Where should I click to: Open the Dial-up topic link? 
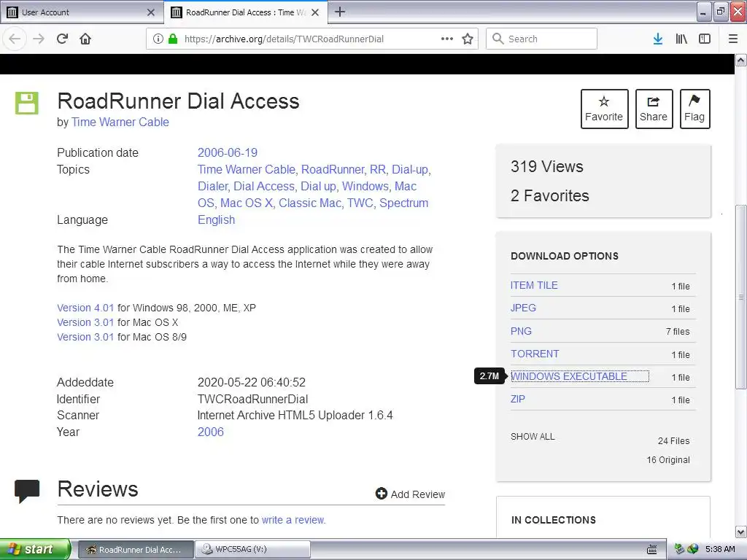(410, 169)
